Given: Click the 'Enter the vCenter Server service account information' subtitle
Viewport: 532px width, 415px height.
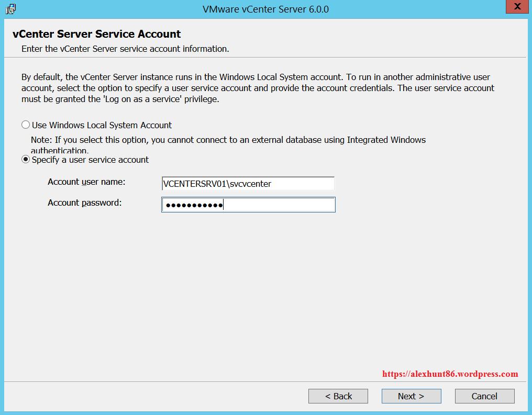Looking at the screenshot, I should [x=125, y=49].
